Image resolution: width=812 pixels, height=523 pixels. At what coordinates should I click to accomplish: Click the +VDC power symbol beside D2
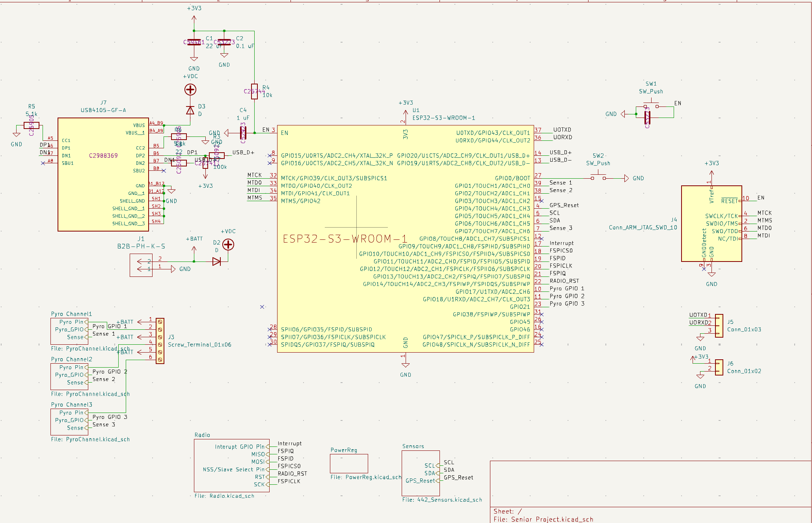click(228, 245)
